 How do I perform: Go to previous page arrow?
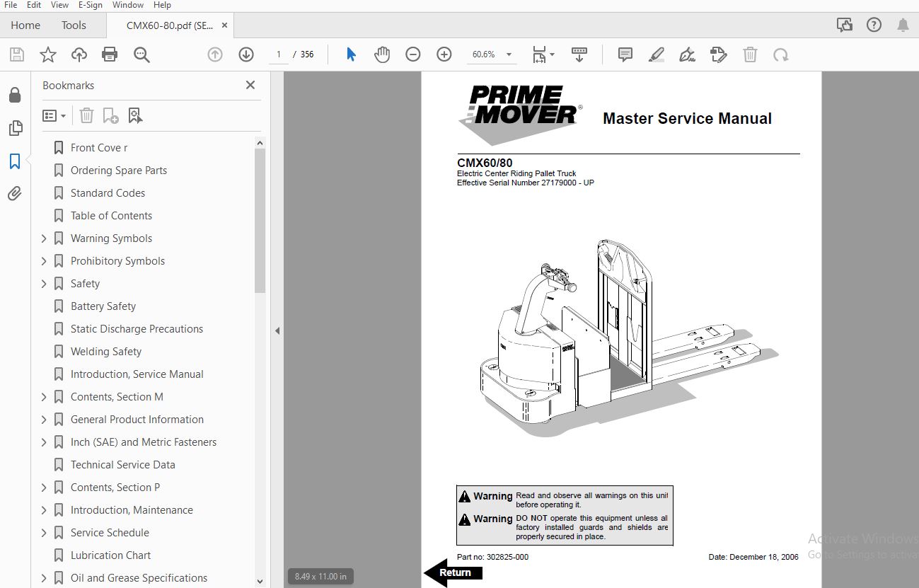tap(215, 54)
